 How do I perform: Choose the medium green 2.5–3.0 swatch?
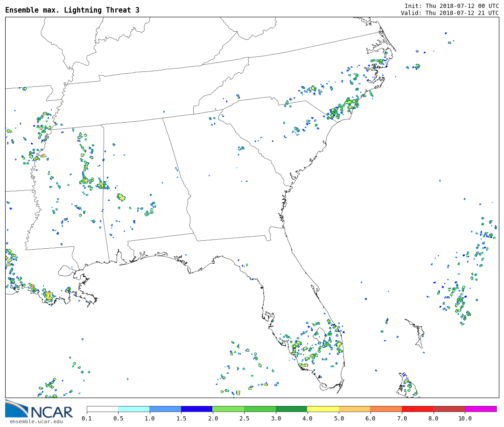point(260,409)
